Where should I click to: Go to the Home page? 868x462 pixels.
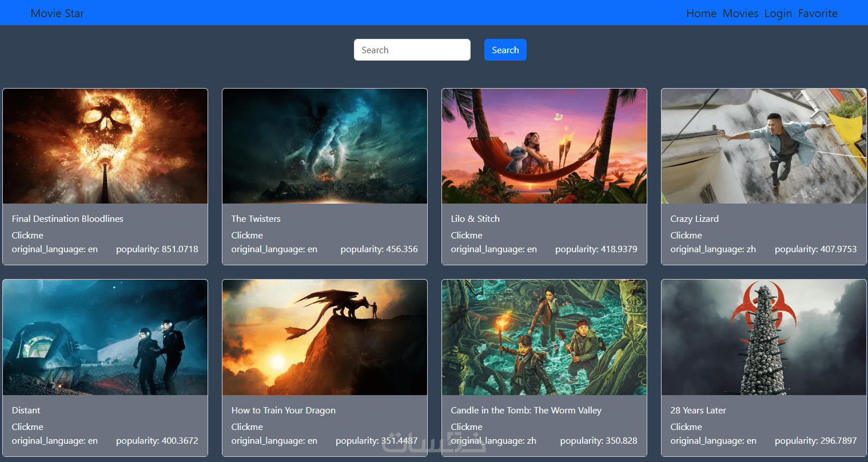[x=701, y=13]
